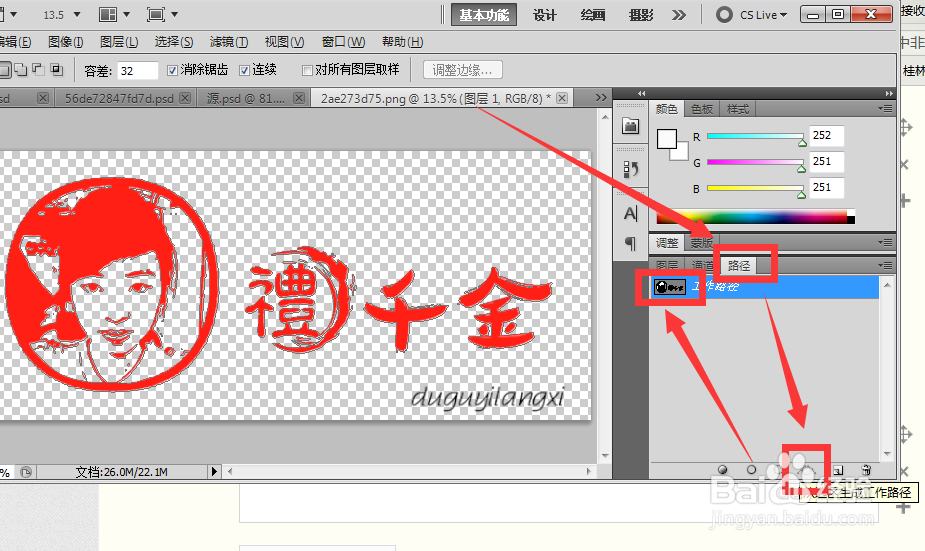Open the 路径 panel flyout menu
This screenshot has width=925, height=551.
point(885,265)
